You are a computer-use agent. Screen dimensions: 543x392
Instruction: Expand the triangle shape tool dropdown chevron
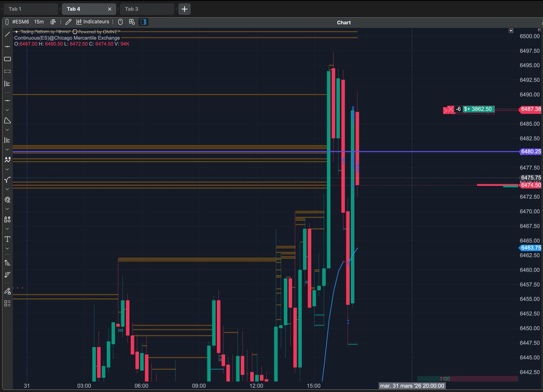point(7,130)
